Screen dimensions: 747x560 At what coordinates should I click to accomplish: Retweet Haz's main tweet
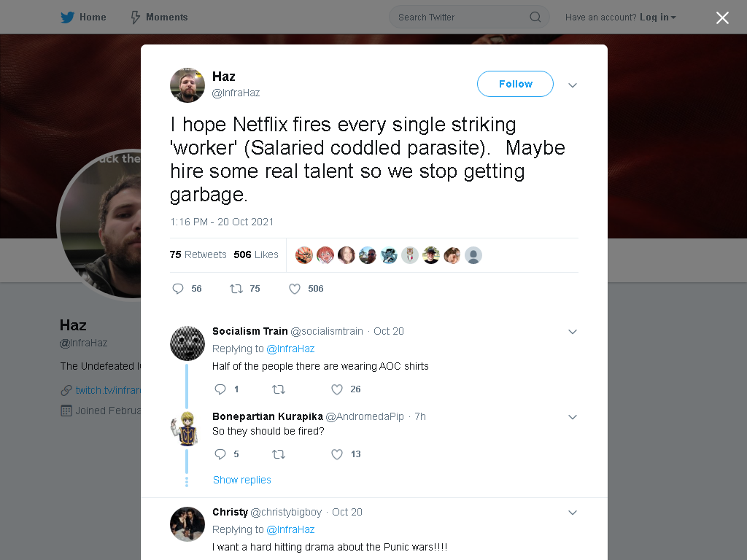[x=236, y=289]
